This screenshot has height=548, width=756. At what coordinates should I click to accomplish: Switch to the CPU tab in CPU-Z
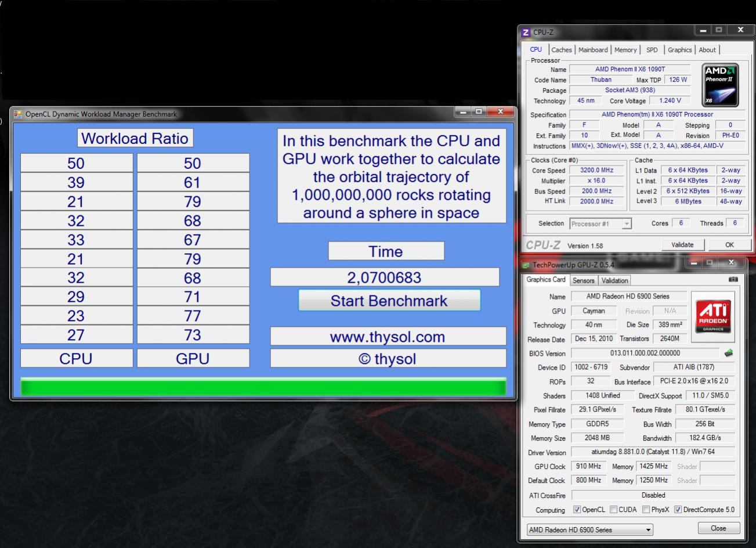[x=536, y=49]
